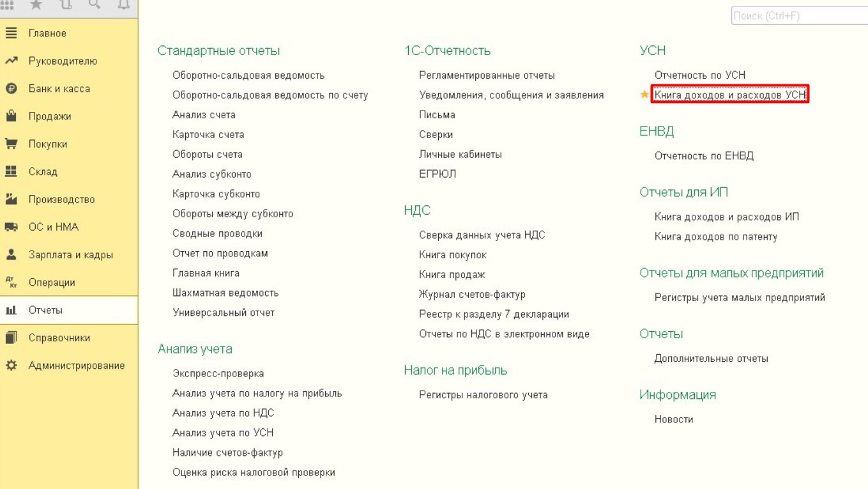Toggle favorite star beside Книга доходов и расходов УСН
The height and width of the screenshot is (489, 868).
pyautogui.click(x=644, y=95)
